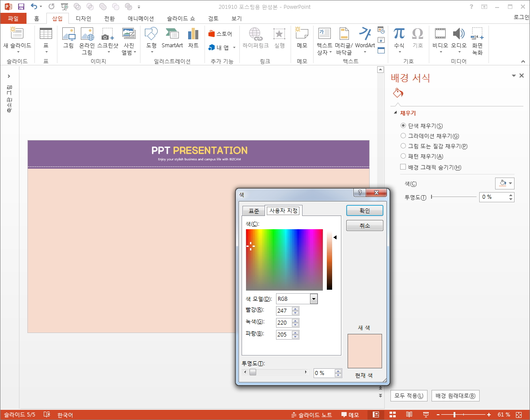Switch to 애니메이션 ribbon tab
This screenshot has height=420, width=530.
point(141,19)
